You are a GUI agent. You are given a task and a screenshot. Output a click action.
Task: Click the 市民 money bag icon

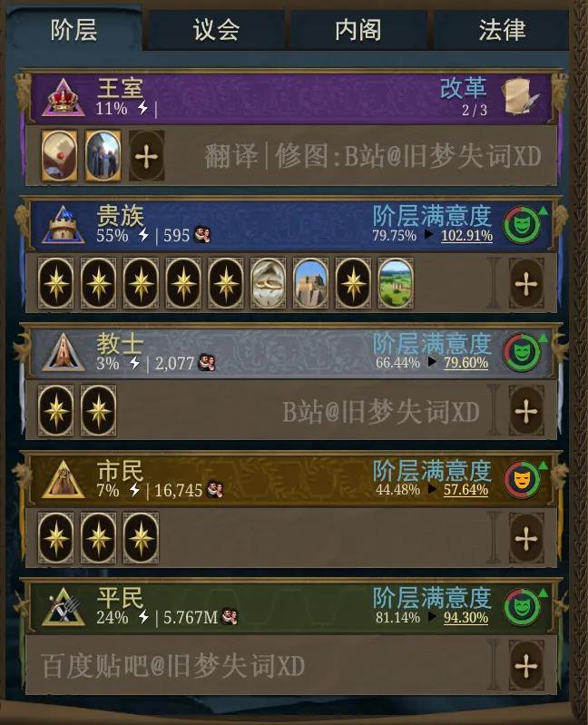64,479
